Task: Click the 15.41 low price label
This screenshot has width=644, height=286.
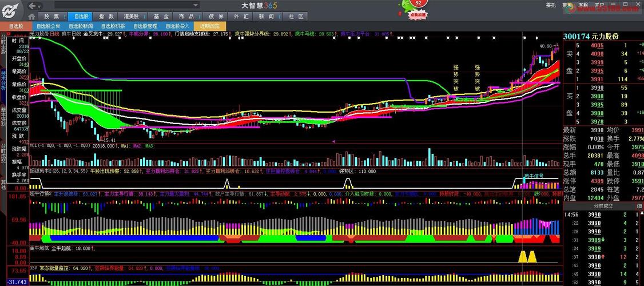Action: (x=109, y=140)
